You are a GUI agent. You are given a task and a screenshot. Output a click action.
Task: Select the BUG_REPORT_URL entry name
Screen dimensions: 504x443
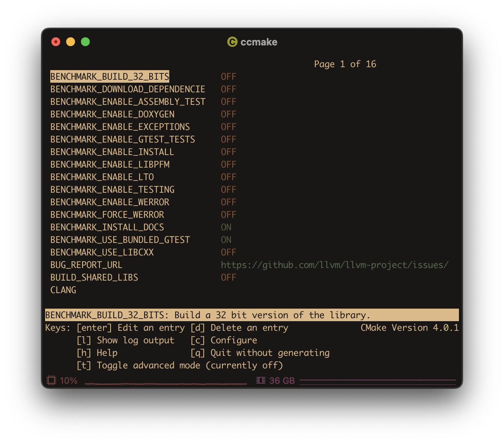pos(86,265)
